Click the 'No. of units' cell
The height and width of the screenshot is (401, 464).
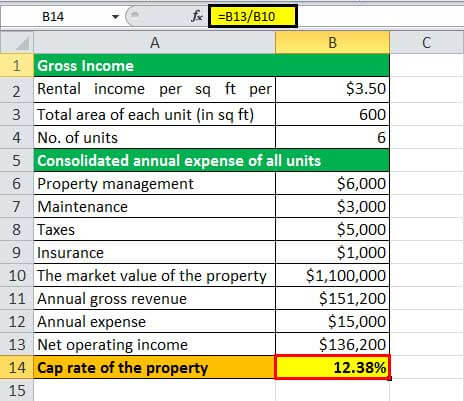coord(154,137)
